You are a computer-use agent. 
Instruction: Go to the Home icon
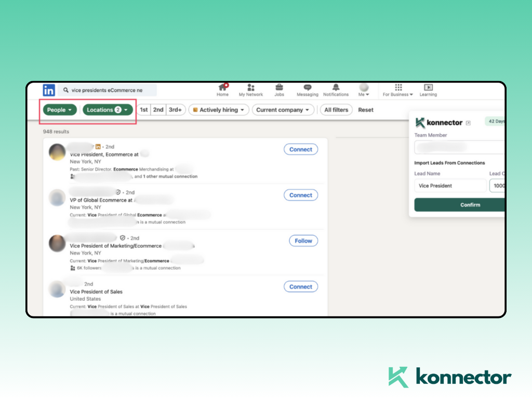(222, 87)
